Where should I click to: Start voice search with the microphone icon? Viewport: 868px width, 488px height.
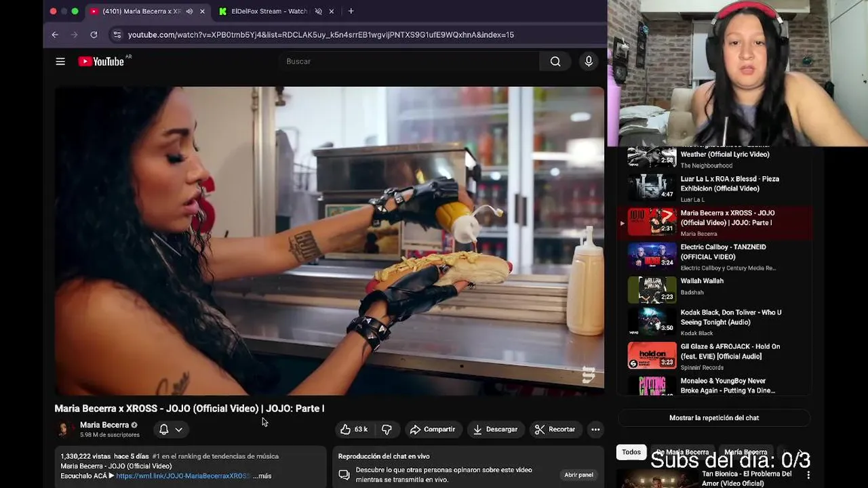click(x=589, y=62)
